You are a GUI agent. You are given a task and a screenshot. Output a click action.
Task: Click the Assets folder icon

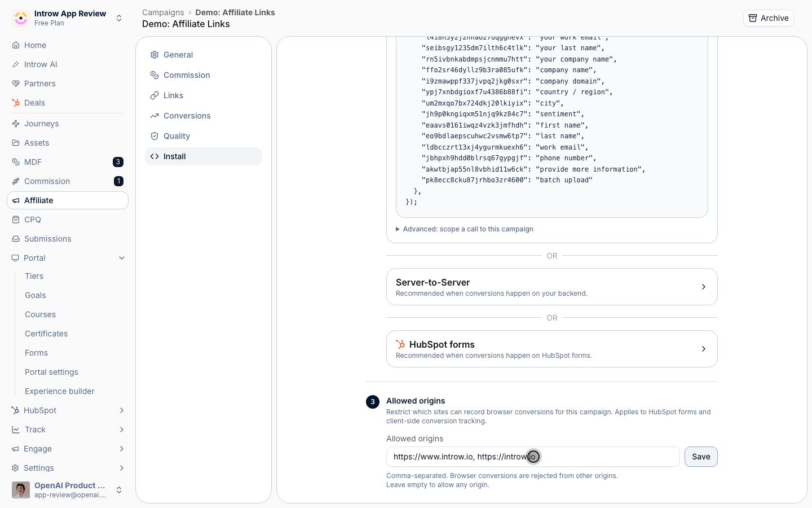click(x=16, y=143)
